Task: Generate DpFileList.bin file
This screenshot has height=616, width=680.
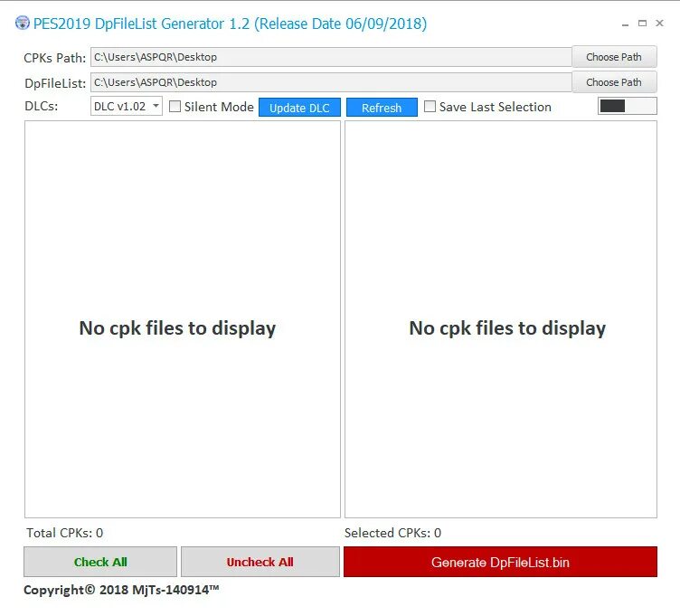Action: click(500, 563)
